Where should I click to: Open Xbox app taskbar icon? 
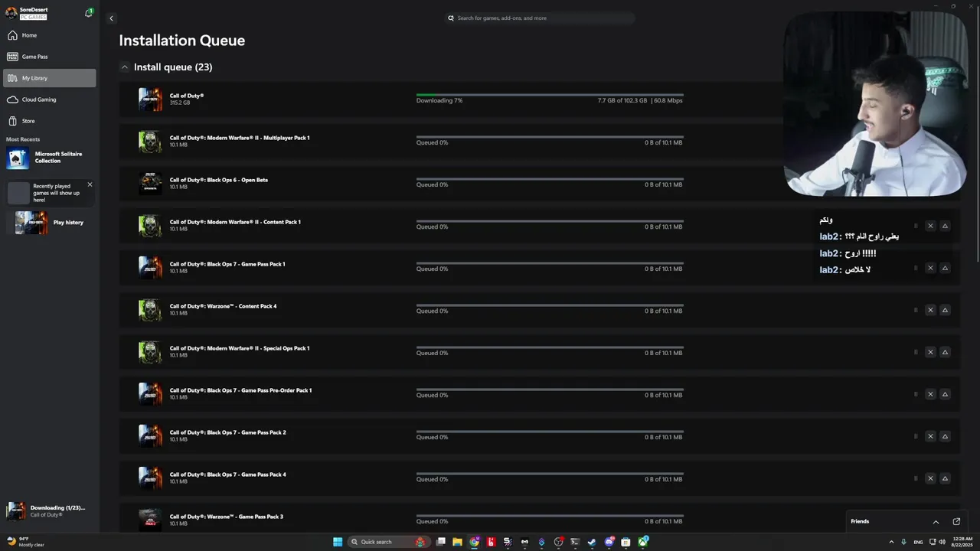click(x=643, y=542)
